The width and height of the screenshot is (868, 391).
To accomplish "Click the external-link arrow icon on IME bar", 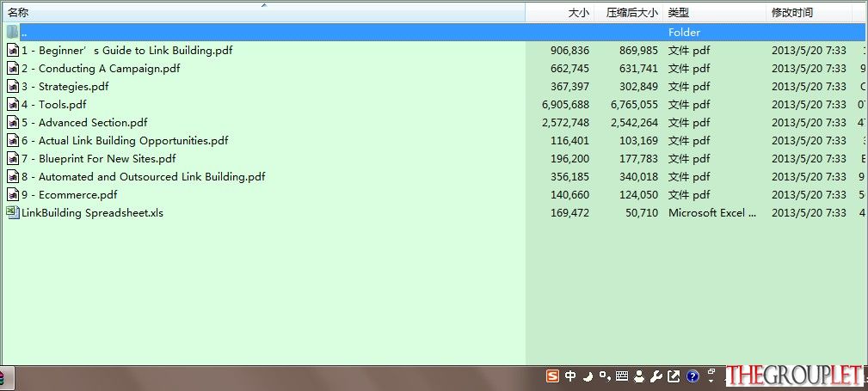I will click(674, 376).
